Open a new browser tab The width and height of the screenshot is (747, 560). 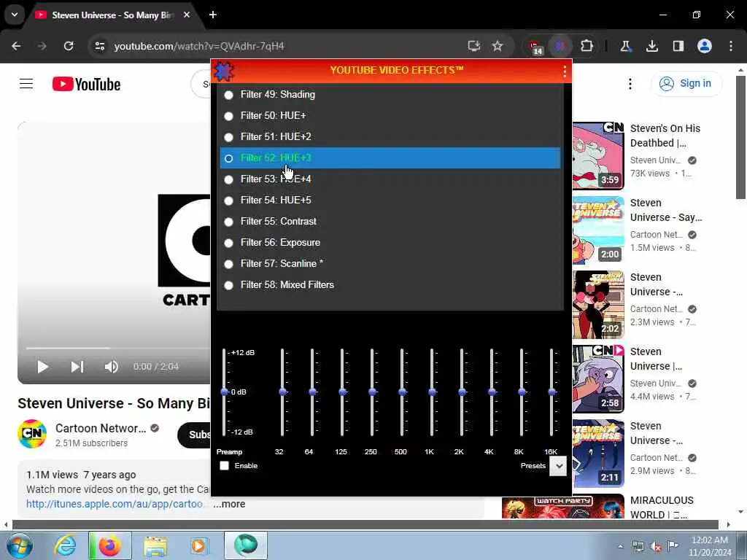pyautogui.click(x=213, y=15)
